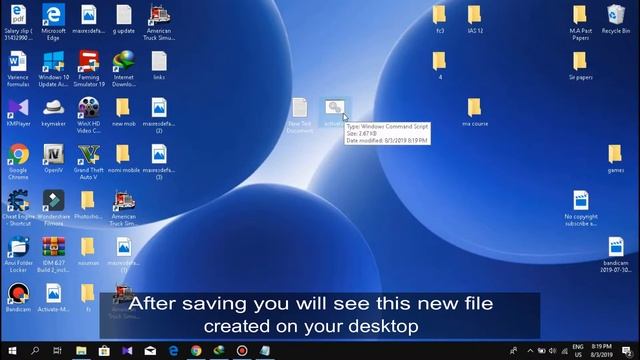
Task: Open the Windows Start menu
Action: point(12,351)
